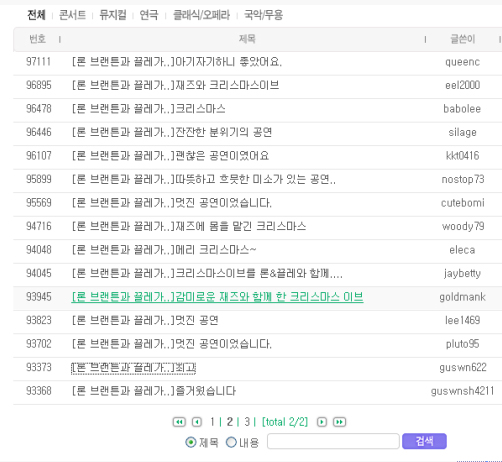Open post 93373 ending in 최고
The width and height of the screenshot is (502, 462).
(x=133, y=367)
